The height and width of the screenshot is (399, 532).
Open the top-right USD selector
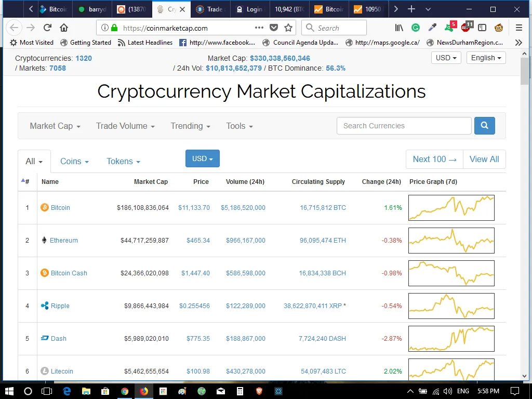(x=446, y=58)
